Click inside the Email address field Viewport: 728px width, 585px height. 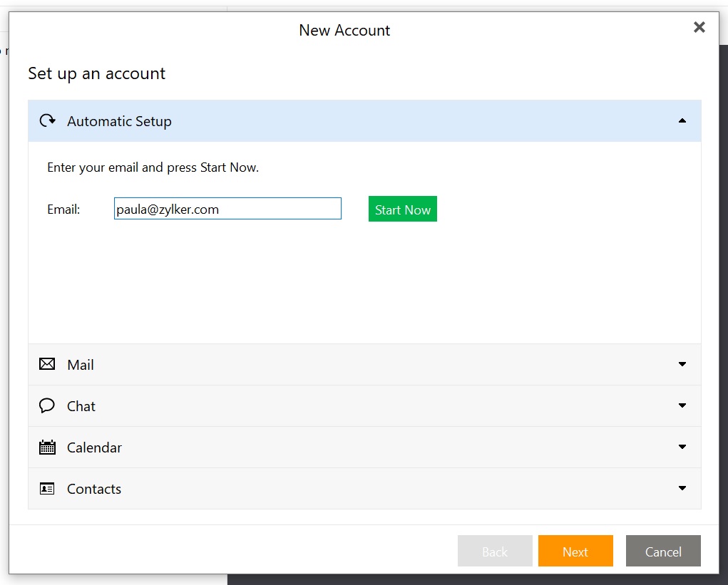pos(227,208)
